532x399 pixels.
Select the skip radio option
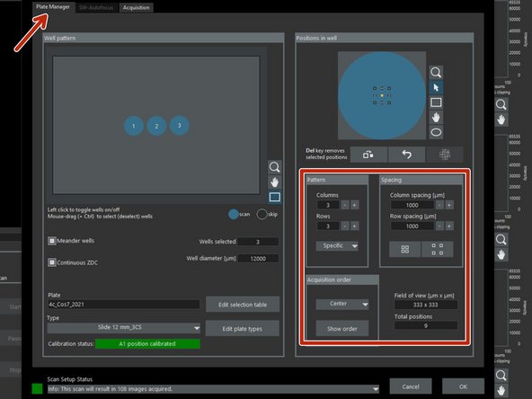[262, 214]
